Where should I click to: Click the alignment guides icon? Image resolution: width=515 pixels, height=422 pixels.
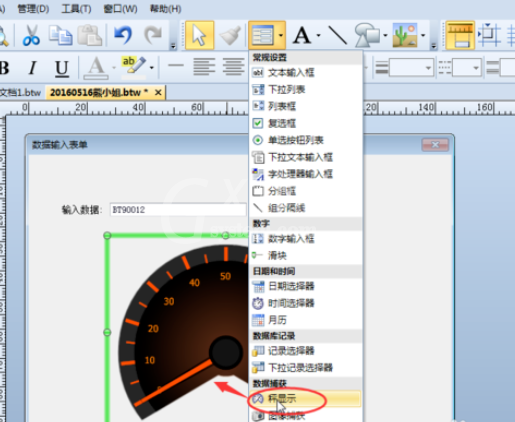click(x=489, y=35)
